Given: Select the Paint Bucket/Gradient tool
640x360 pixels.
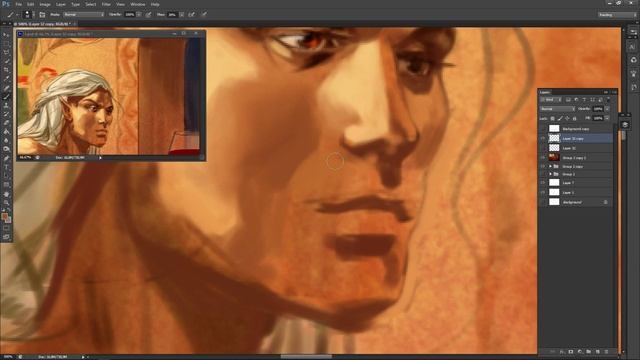Looking at the screenshot, I should 7,131.
